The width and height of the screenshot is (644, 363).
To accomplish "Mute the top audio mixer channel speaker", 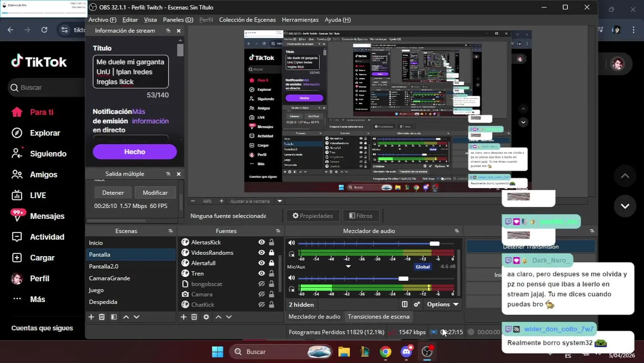I will point(291,243).
